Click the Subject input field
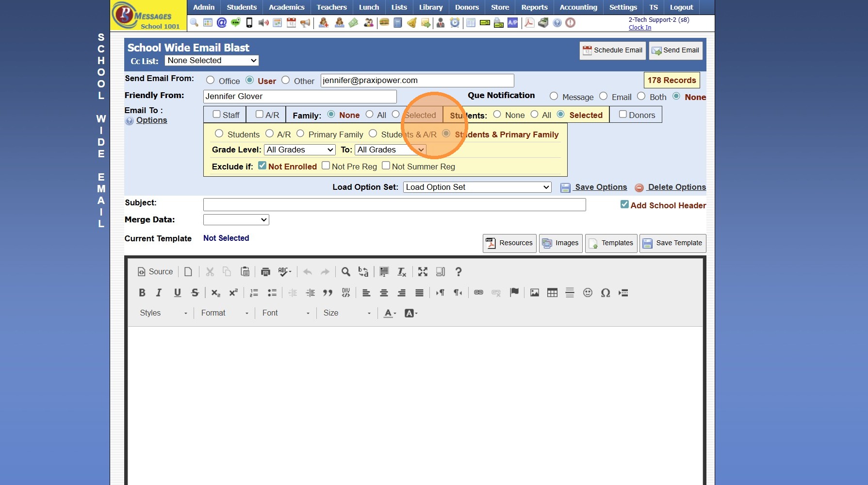 point(394,205)
